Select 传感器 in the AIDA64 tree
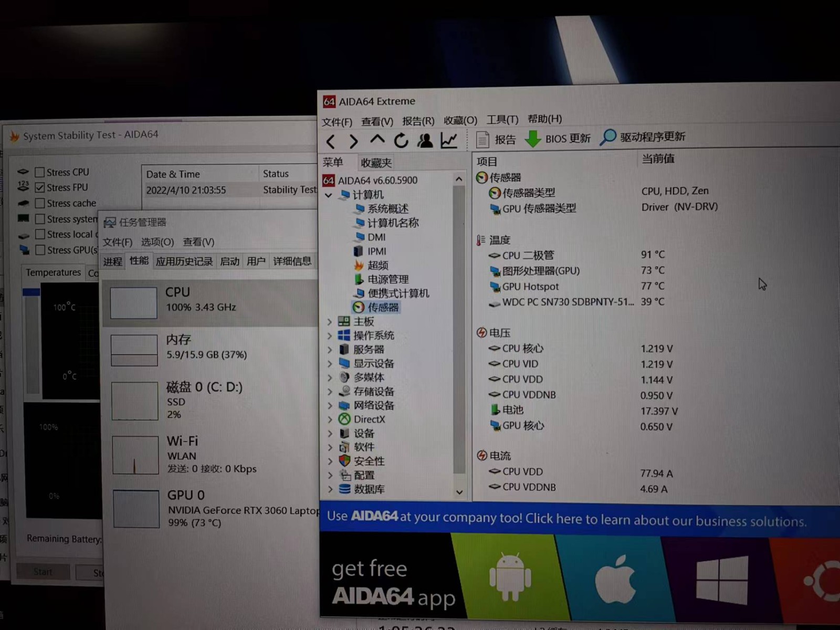 tap(382, 308)
